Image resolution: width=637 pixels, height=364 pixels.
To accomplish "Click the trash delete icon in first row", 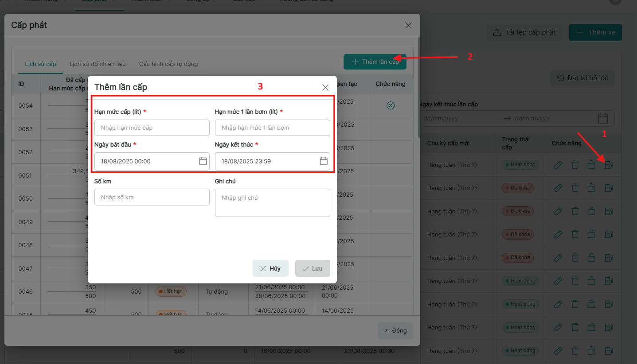I will click(x=575, y=165).
